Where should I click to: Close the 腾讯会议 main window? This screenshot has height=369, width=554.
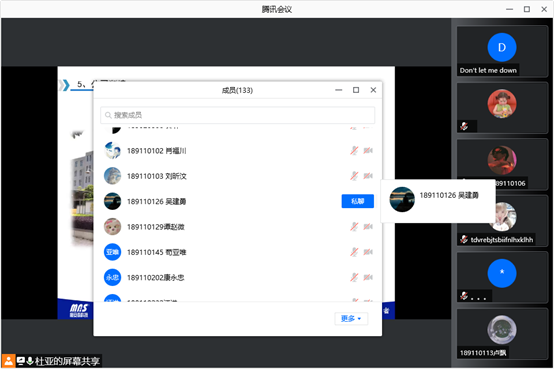point(544,9)
